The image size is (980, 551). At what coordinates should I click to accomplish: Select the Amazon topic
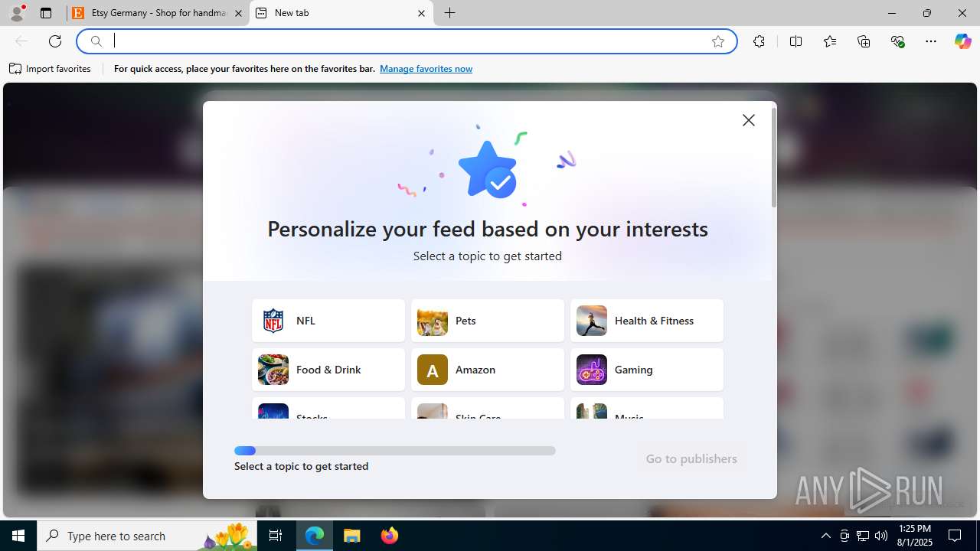click(488, 370)
